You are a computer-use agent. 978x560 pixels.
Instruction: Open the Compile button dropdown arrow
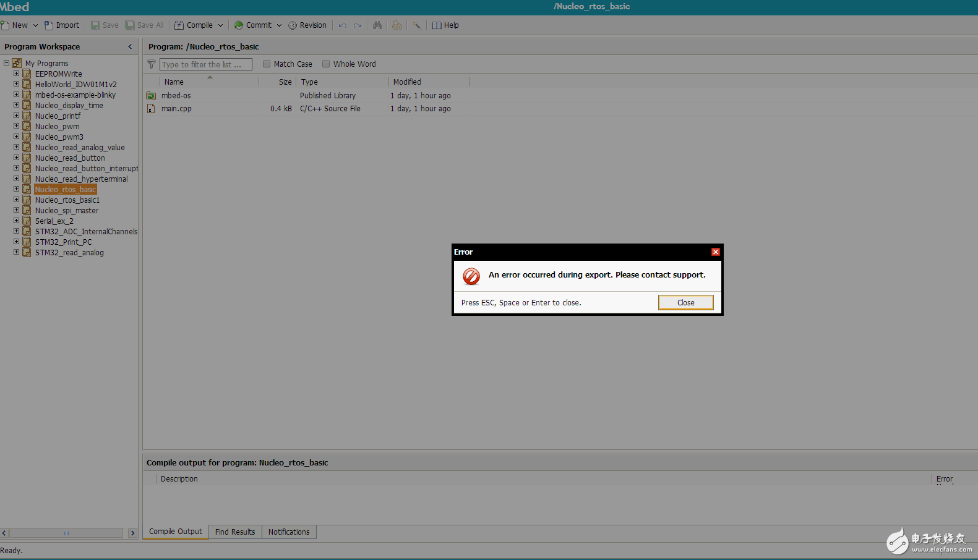(x=220, y=25)
